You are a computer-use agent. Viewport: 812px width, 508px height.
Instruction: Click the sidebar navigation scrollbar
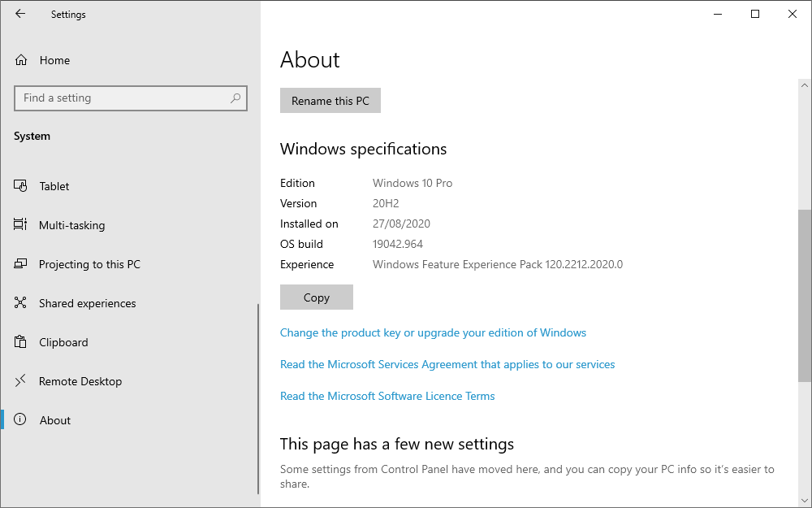click(258, 398)
